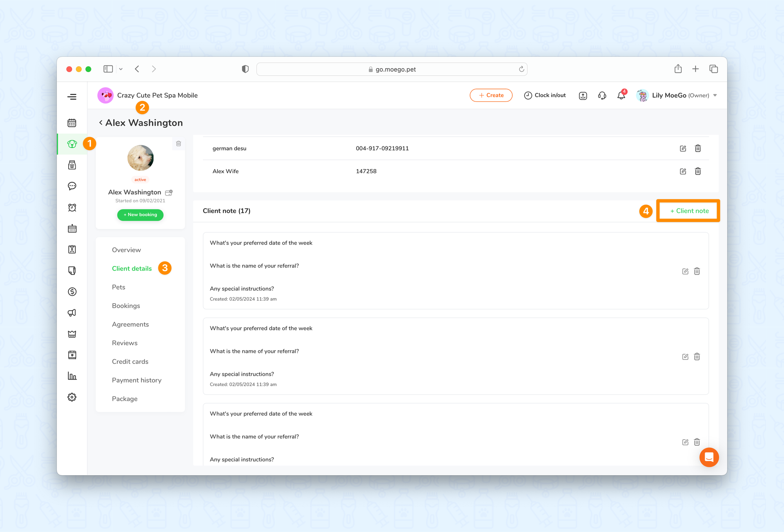
Task: Edit the german desu contact entry
Action: (x=683, y=148)
